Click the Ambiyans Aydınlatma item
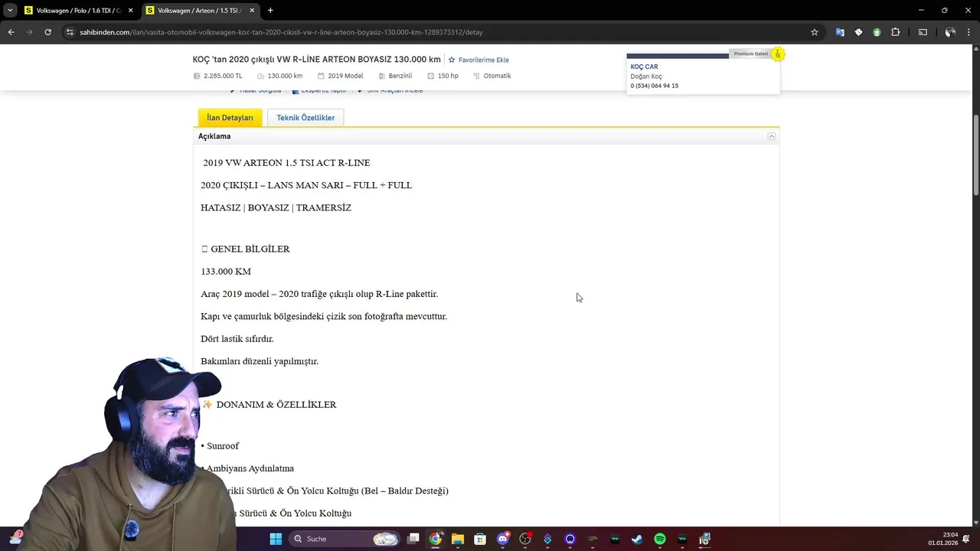Viewport: 980px width, 551px height. 248,468
